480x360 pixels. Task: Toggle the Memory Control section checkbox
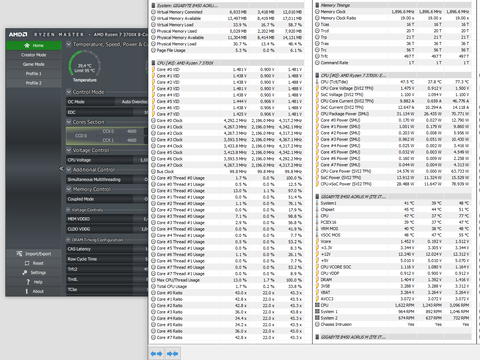tap(69, 189)
